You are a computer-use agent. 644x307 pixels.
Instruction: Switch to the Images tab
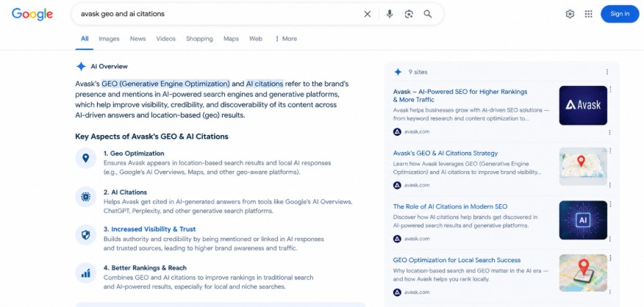pos(109,39)
